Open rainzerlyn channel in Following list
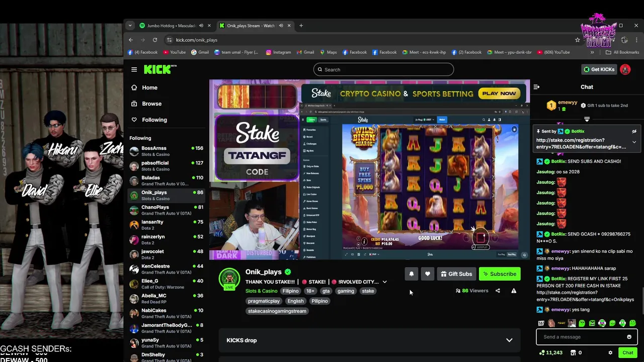 pyautogui.click(x=166, y=239)
